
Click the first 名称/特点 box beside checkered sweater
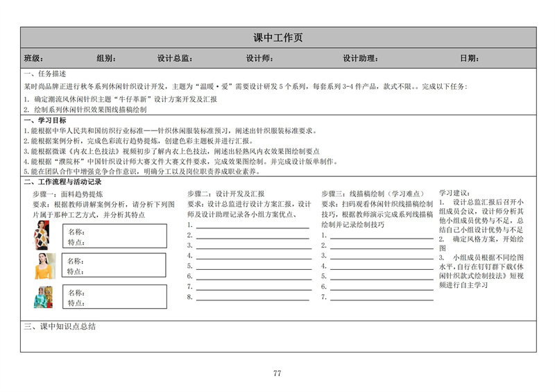114,236
